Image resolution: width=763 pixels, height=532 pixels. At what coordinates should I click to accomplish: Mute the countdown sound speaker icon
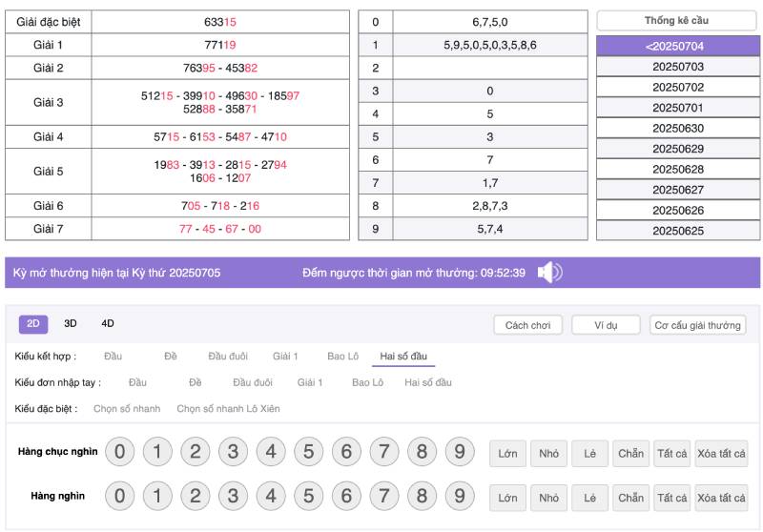pos(549,273)
